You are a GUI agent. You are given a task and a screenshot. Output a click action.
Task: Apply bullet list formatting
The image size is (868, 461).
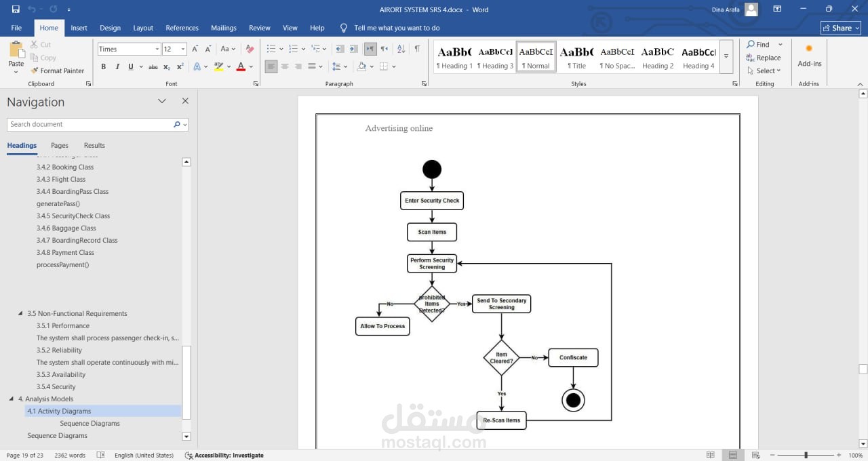(271, 49)
